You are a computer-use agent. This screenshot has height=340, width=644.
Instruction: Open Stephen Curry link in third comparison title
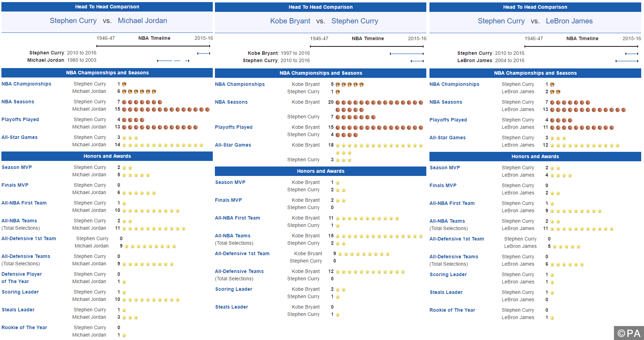501,21
